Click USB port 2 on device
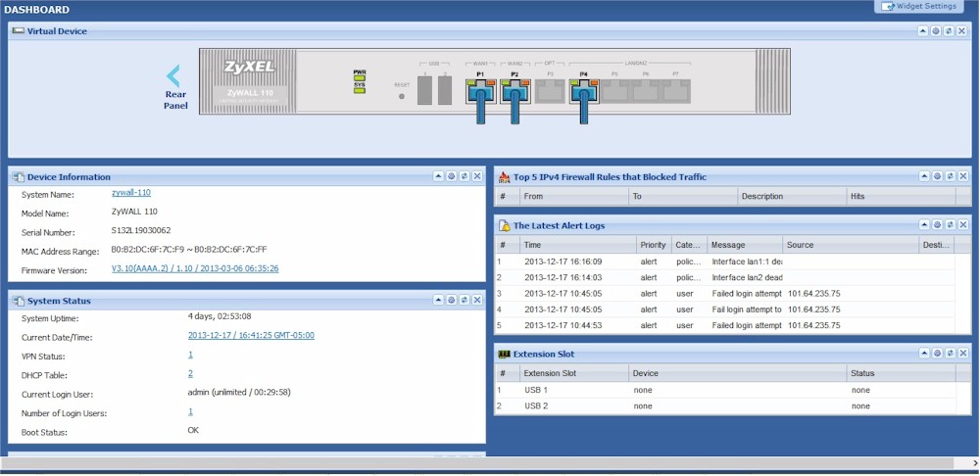Screen dimensions: 980x476 (445, 92)
